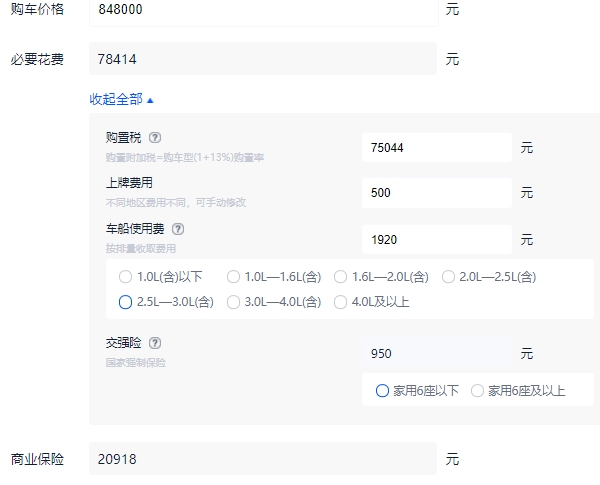
Task: Click the 上牌费用 label text
Action: tap(129, 183)
